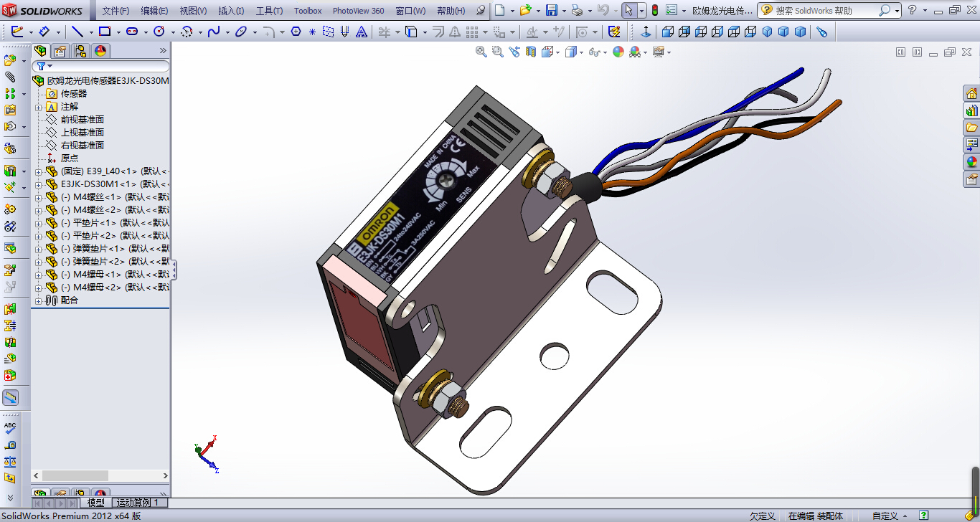Select the Polygon sketch tool
980x522 pixels.
296,32
